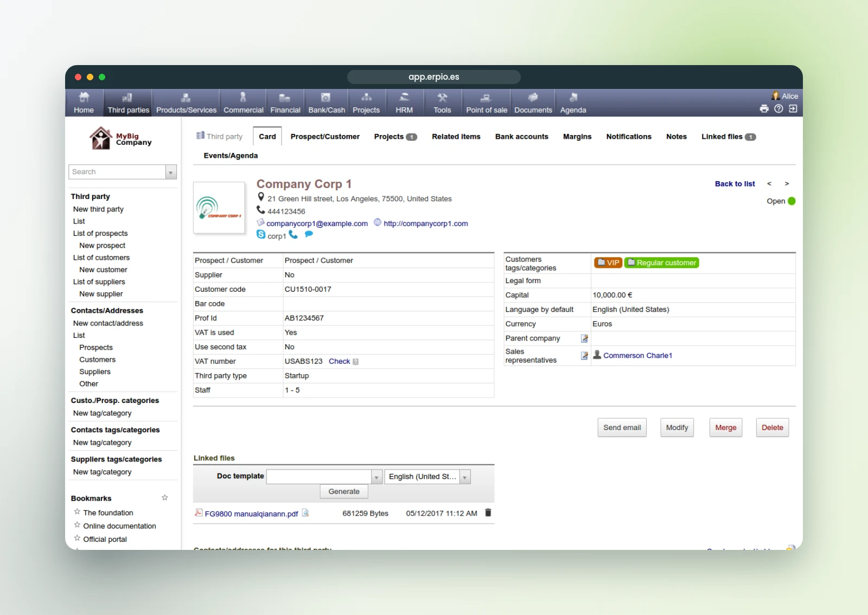Image resolution: width=868 pixels, height=615 pixels.
Task: Click bookmarks star edit icon
Action: (164, 498)
